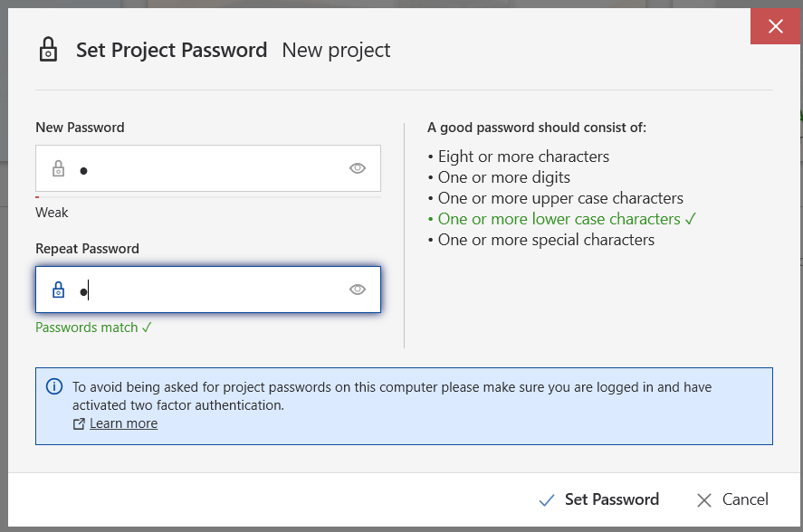This screenshot has height=532, width=803.
Task: Click the password strength bar above Weak
Action: 208,197
